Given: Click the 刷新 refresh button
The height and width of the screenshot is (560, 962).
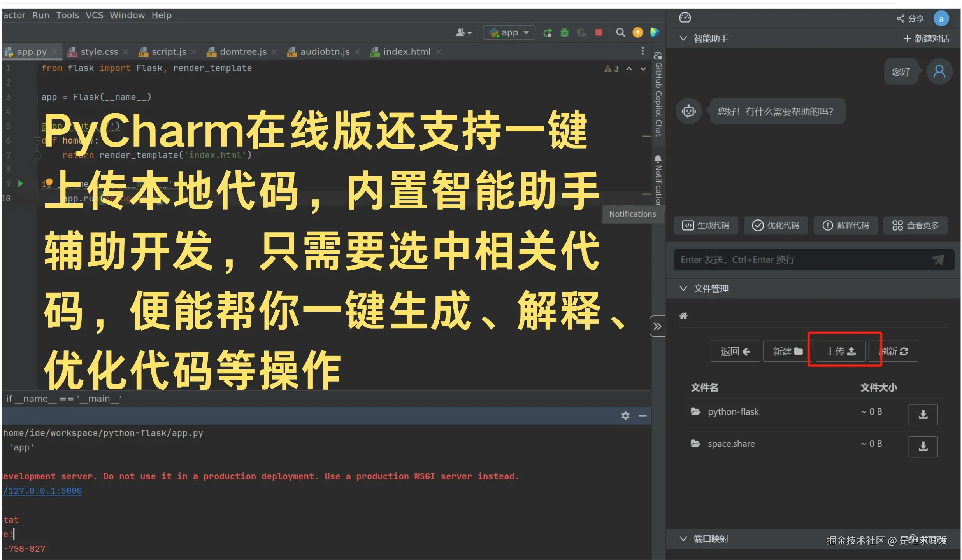Looking at the screenshot, I should 894,351.
